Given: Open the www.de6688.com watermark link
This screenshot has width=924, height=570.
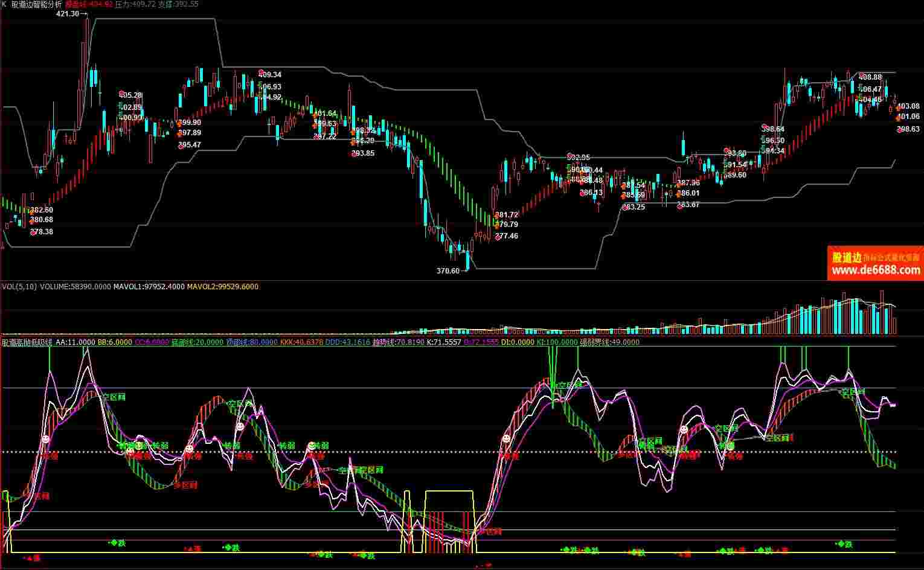Looking at the screenshot, I should tap(875, 270).
